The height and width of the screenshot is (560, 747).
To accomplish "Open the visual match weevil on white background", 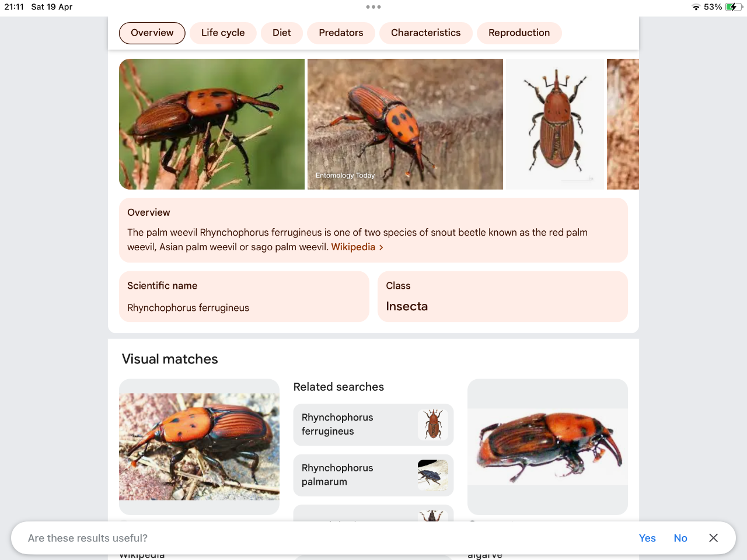I will tap(547, 447).
